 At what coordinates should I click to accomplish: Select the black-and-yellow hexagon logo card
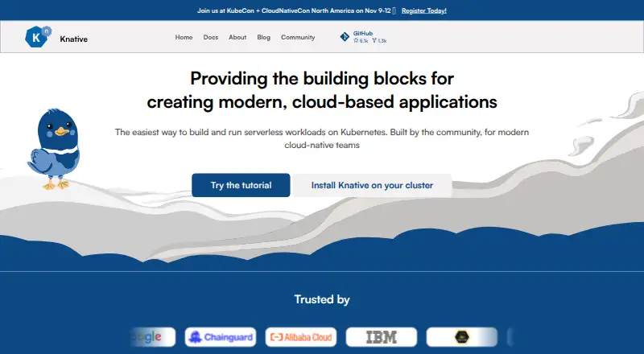coord(462,337)
